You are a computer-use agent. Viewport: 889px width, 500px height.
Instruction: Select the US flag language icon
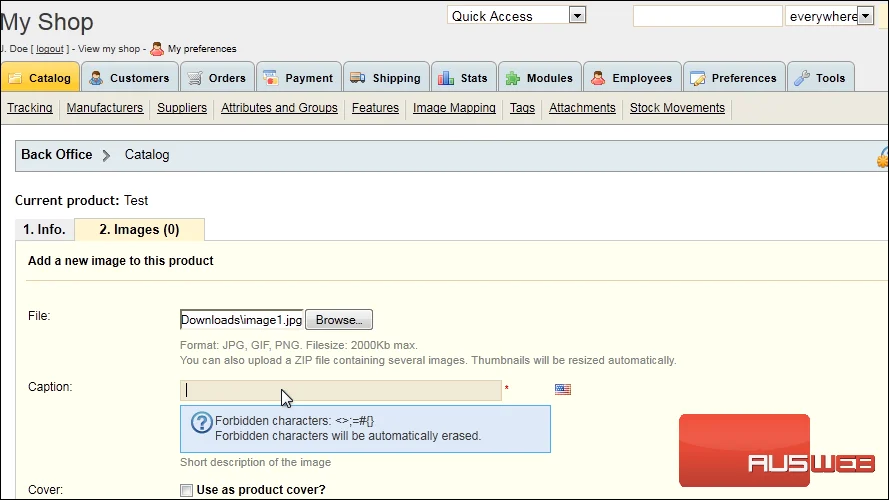point(563,389)
